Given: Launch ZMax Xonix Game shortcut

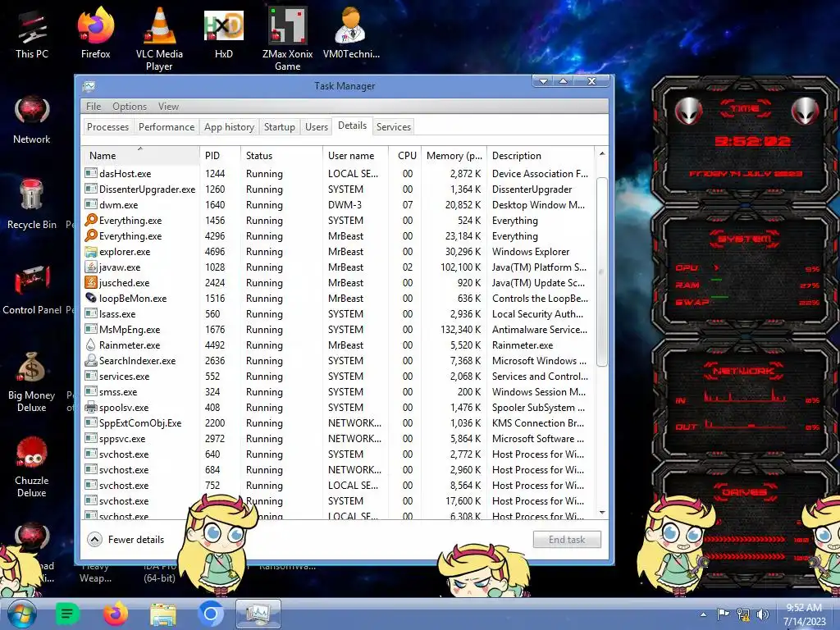Looking at the screenshot, I should click(288, 39).
